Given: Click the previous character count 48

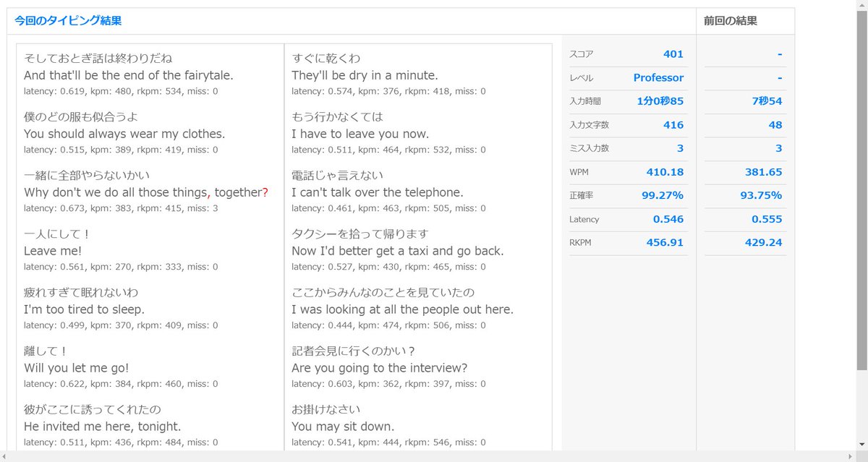Looking at the screenshot, I should (776, 124).
